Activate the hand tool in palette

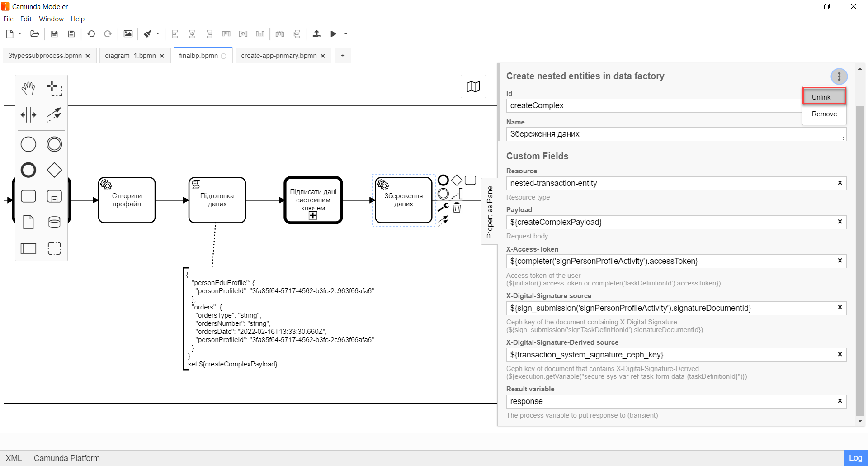[28, 89]
